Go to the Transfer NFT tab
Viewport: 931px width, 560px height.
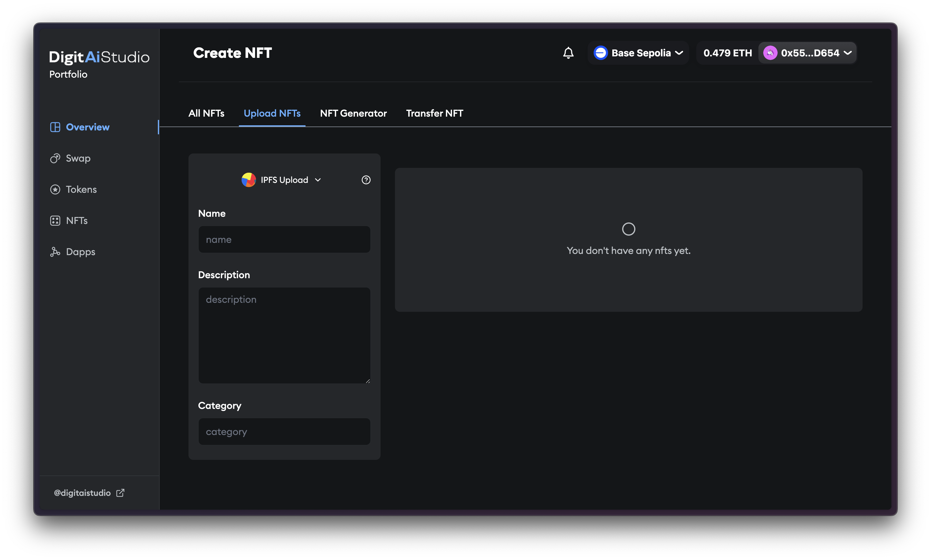coord(434,113)
